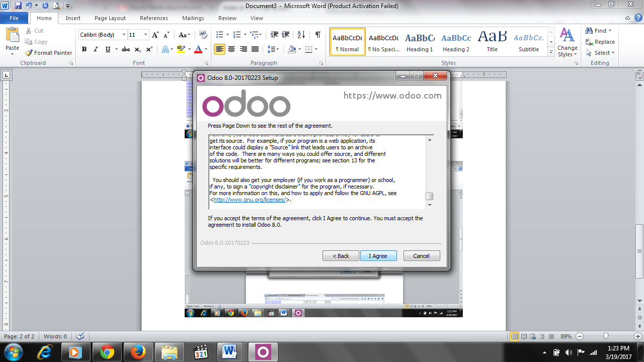644x362 pixels.
Task: Toggle Align Text Left button
Action: pyautogui.click(x=219, y=49)
